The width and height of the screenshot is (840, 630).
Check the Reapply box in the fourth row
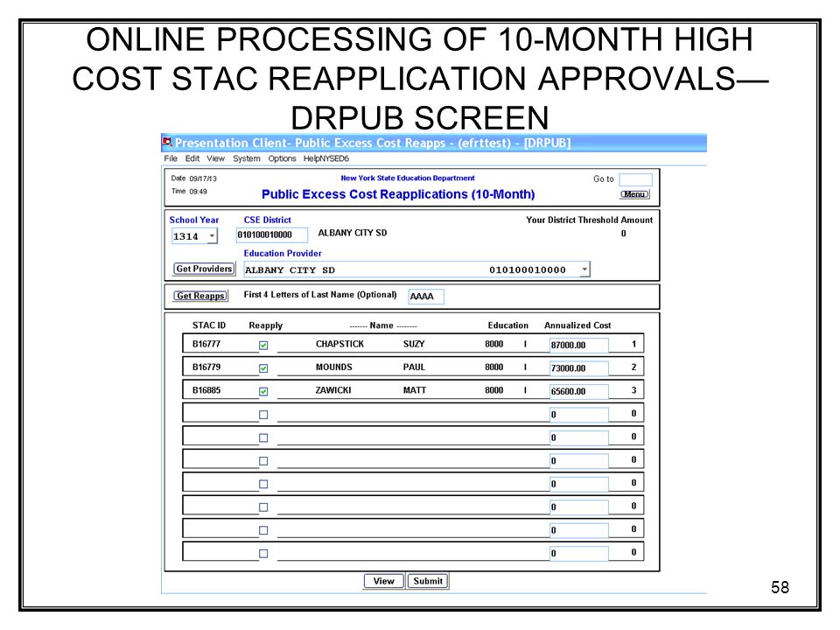tap(263, 415)
